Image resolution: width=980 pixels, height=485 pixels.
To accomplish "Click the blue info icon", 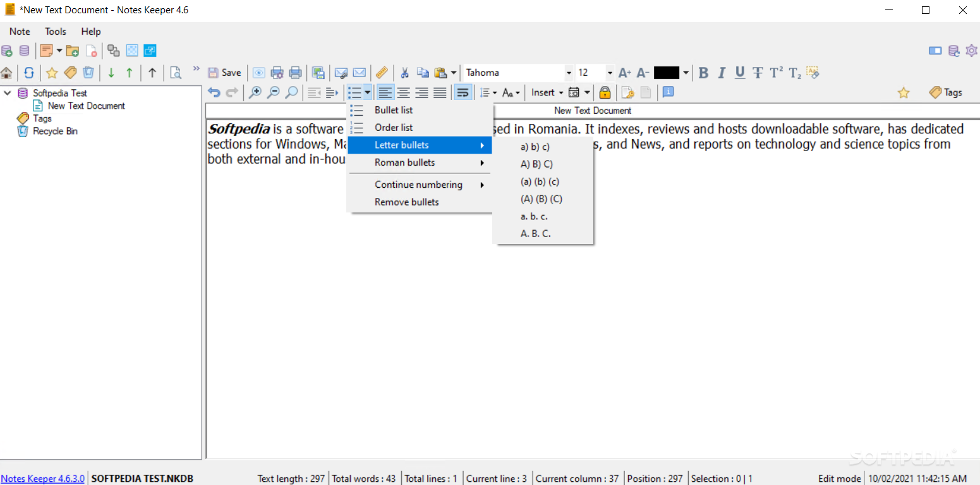I will tap(668, 92).
